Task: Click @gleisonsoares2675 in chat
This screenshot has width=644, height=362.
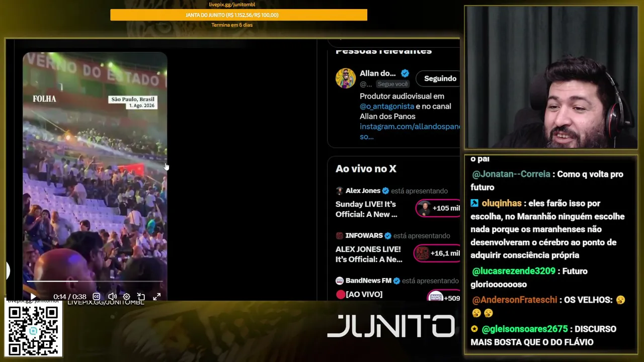Action: [525, 329]
